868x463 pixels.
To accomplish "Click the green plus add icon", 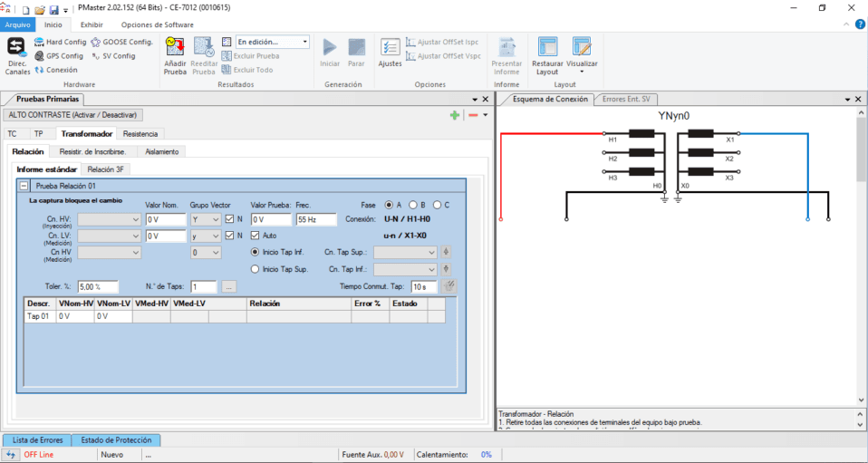I will point(455,115).
